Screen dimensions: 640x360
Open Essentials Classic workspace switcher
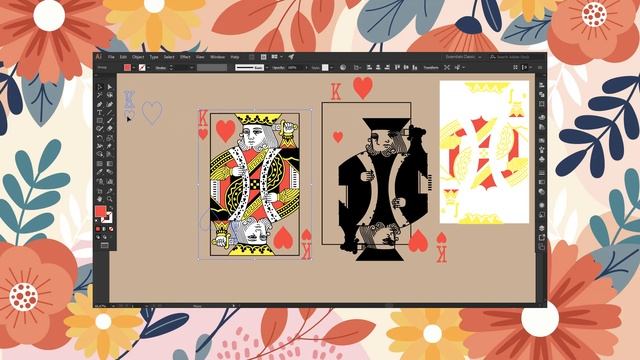click(x=463, y=57)
